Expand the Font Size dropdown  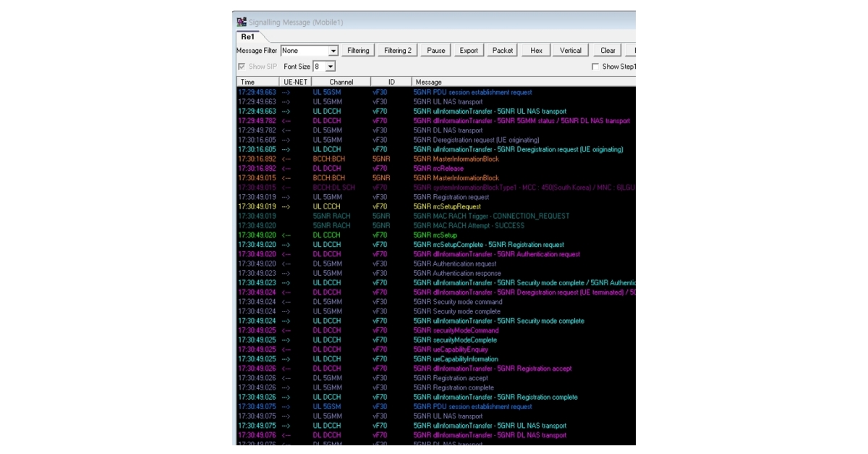[331, 67]
